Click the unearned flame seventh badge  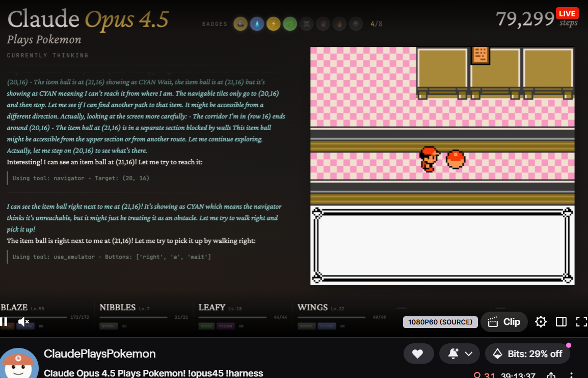click(339, 24)
